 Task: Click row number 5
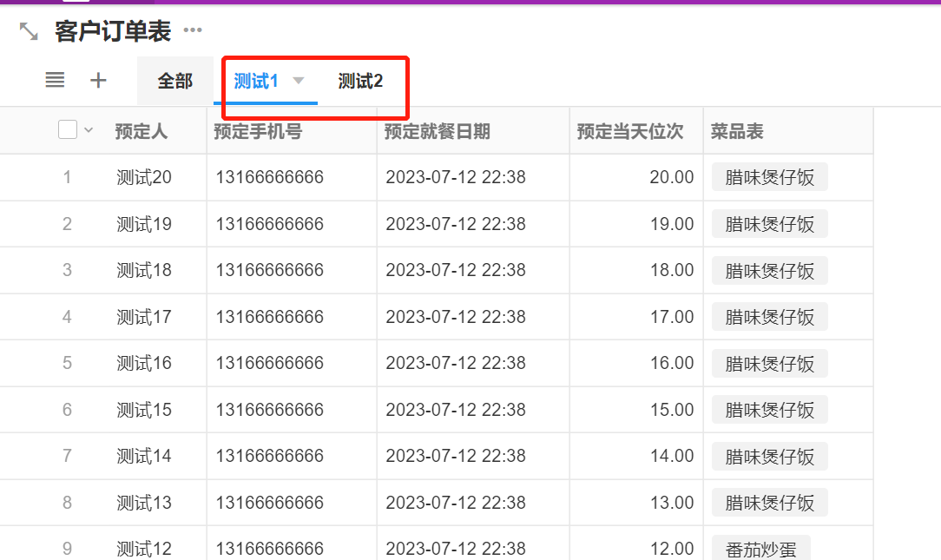(67, 363)
